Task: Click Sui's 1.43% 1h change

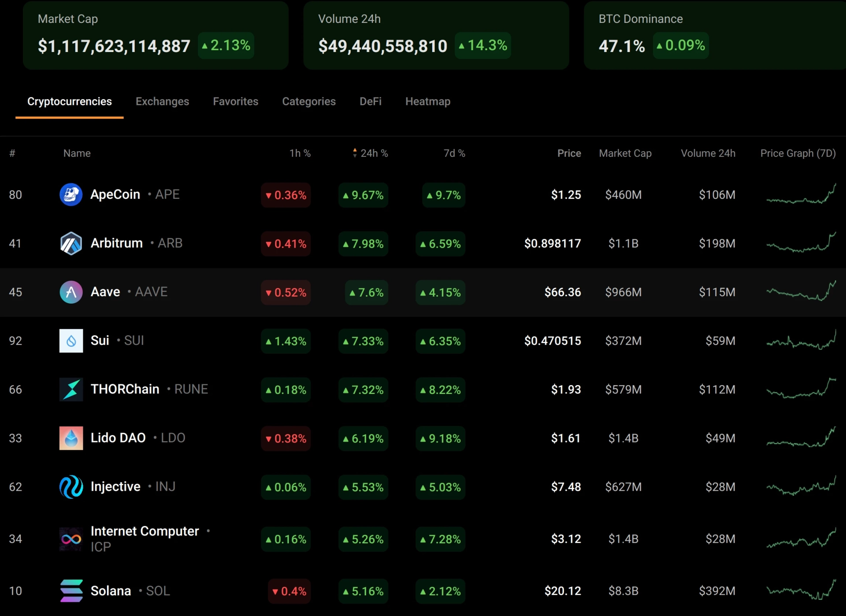Action: point(286,341)
